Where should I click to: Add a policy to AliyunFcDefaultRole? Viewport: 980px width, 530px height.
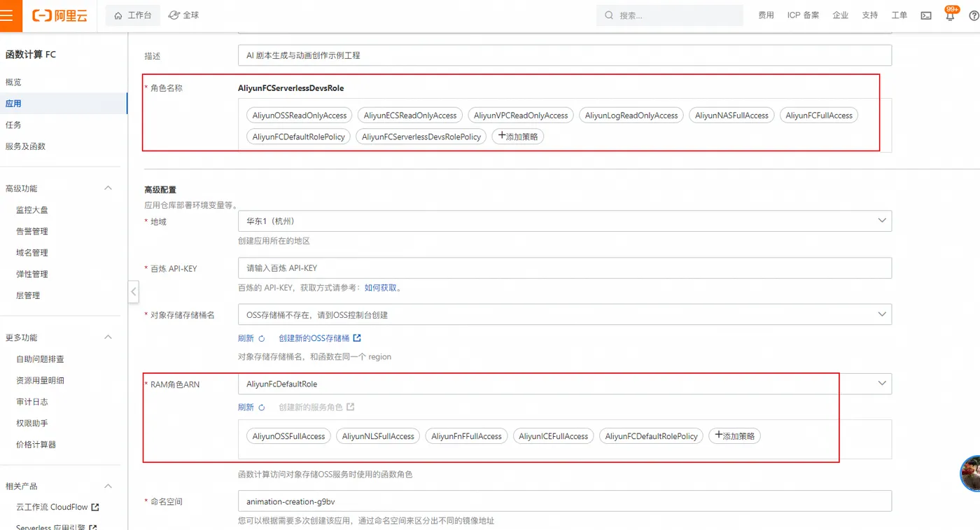734,435
